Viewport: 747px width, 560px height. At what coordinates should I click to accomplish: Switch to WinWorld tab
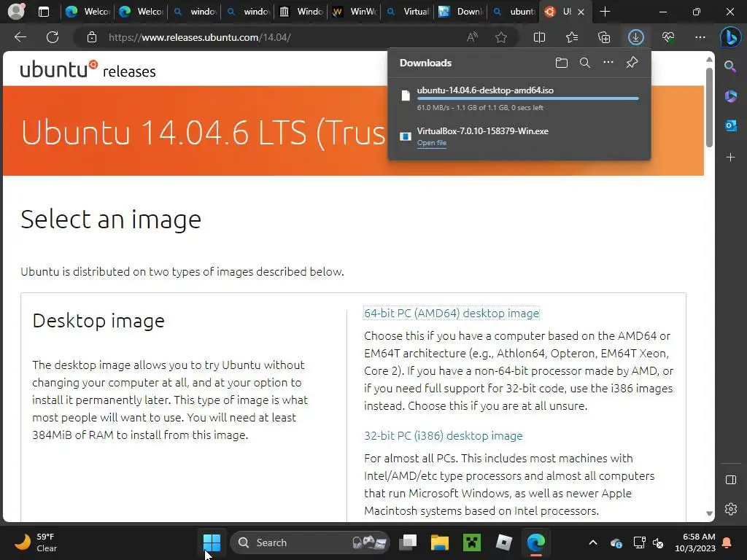[x=355, y=12]
